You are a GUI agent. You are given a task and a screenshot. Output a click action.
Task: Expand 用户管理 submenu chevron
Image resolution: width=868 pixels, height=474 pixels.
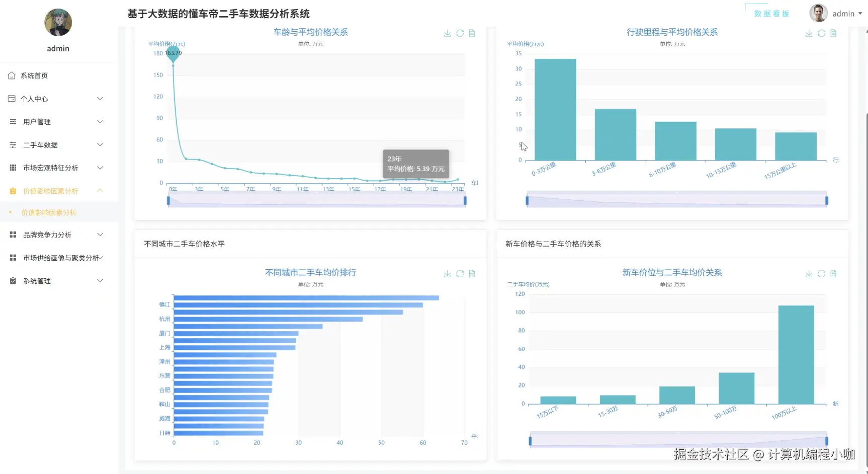coord(100,122)
